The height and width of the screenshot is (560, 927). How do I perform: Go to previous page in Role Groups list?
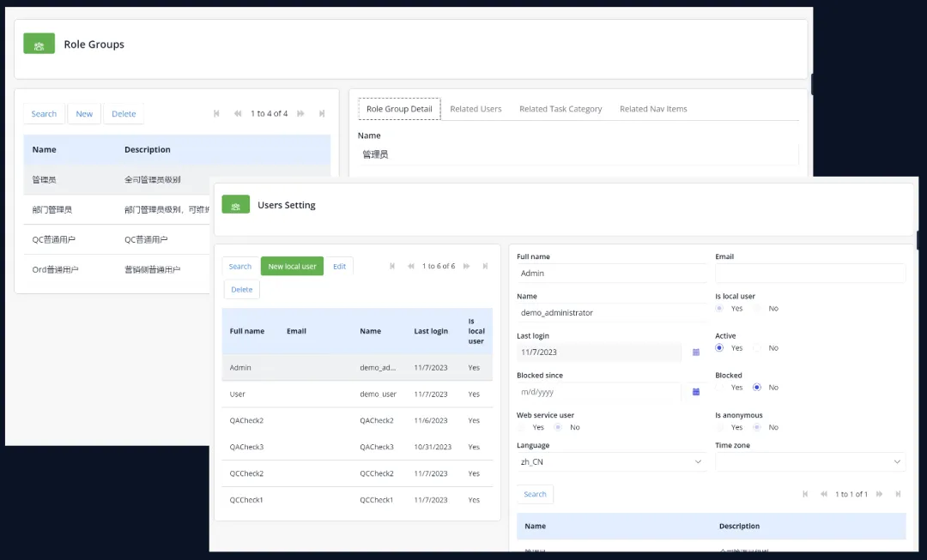pos(238,113)
